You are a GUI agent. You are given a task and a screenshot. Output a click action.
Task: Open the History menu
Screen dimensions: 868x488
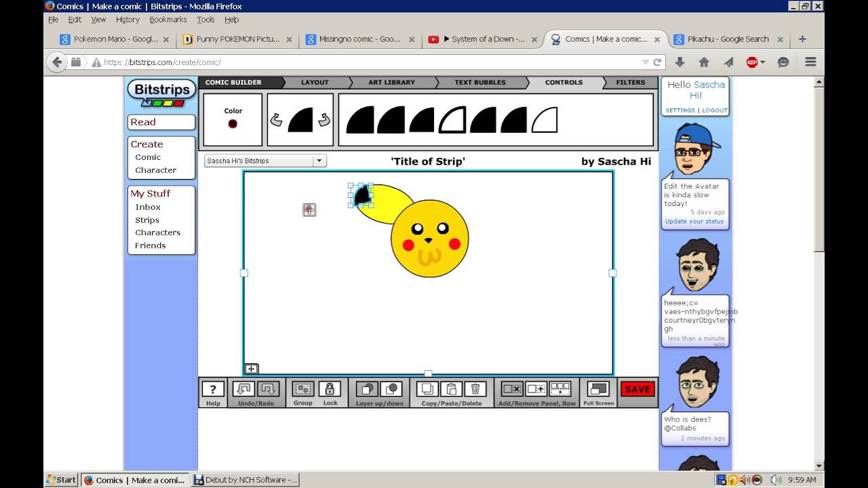pos(127,20)
